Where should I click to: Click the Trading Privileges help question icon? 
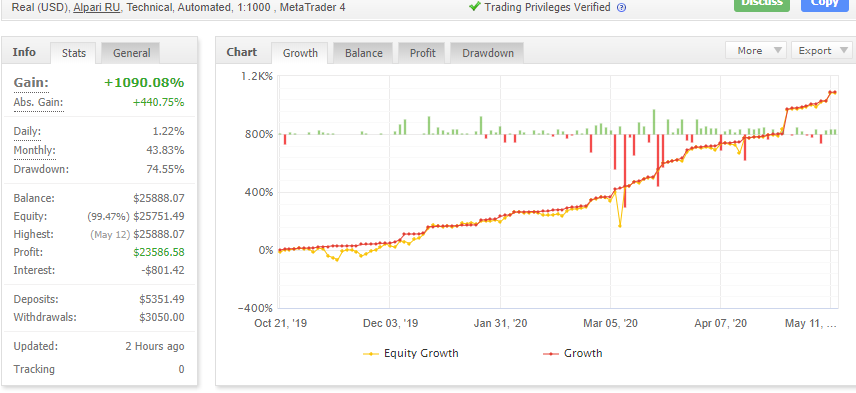click(621, 8)
